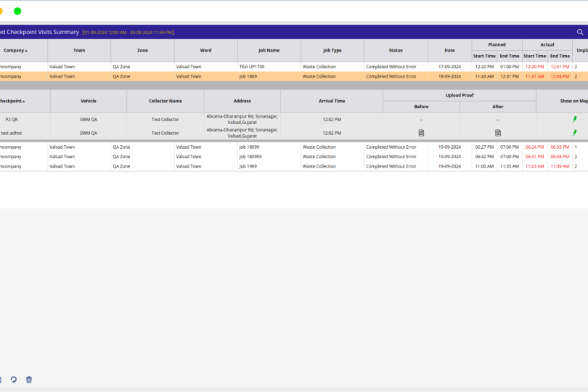Select the Job 1909 row
This screenshot has width=588, height=392.
[x=269, y=166]
